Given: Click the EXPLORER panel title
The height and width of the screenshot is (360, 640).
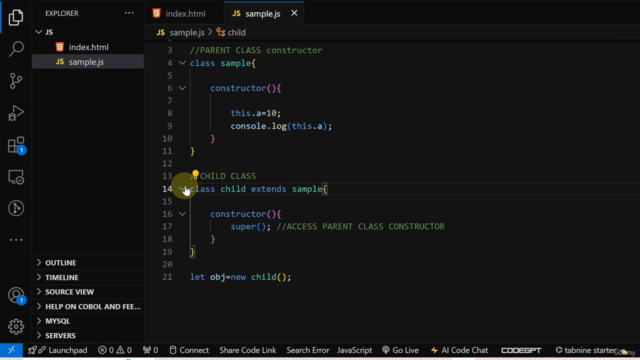Looking at the screenshot, I should [x=62, y=13].
